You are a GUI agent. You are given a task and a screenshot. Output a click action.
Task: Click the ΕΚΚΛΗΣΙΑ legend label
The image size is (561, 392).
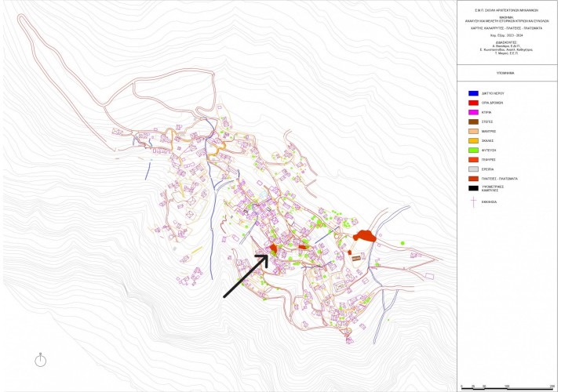click(489, 202)
